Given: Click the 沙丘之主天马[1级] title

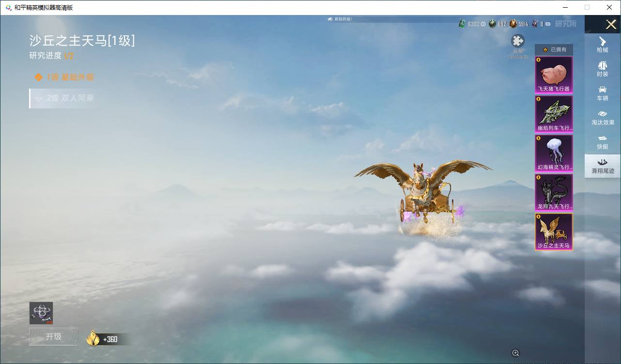Looking at the screenshot, I should tap(82, 41).
